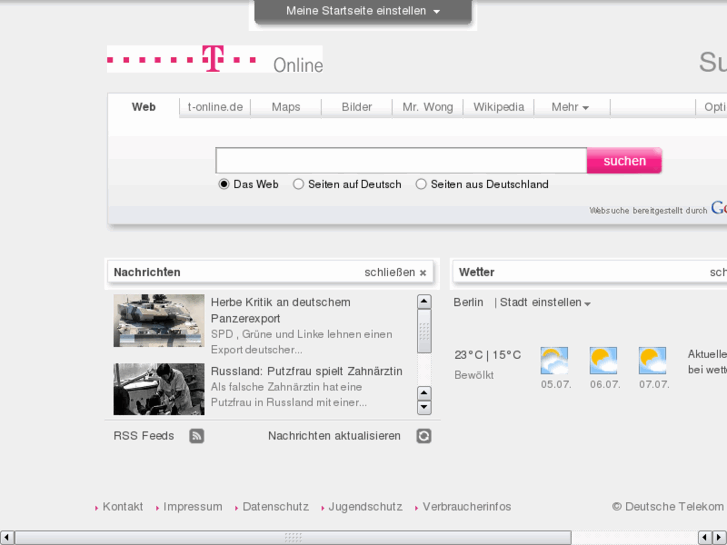
Task: Click the page horizontal scrollbar thumb
Action: click(x=293, y=538)
